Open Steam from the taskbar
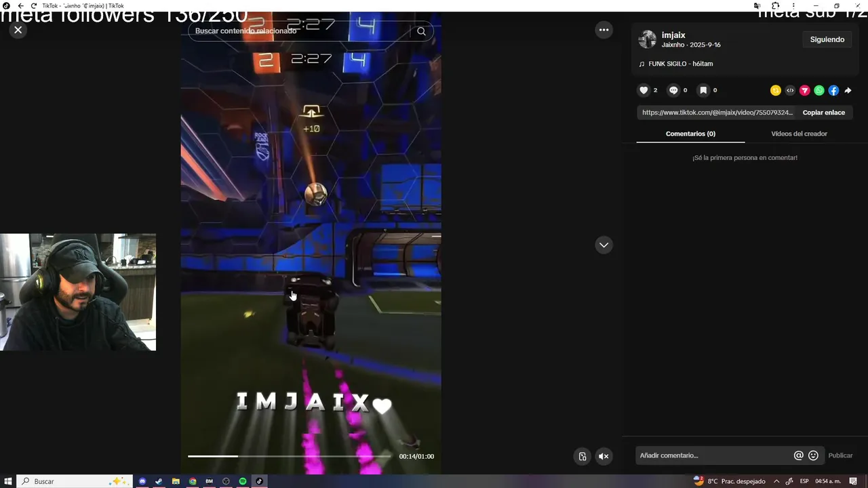 [159, 481]
